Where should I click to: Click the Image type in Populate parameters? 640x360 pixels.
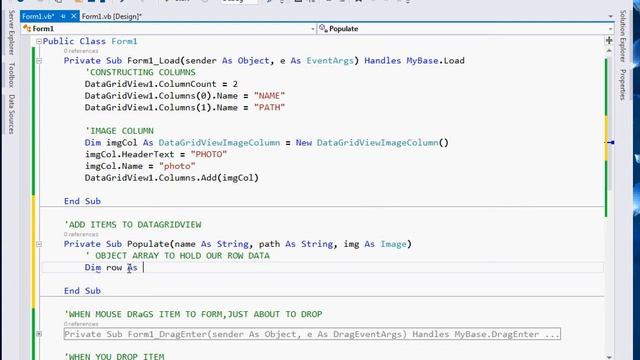pos(393,244)
